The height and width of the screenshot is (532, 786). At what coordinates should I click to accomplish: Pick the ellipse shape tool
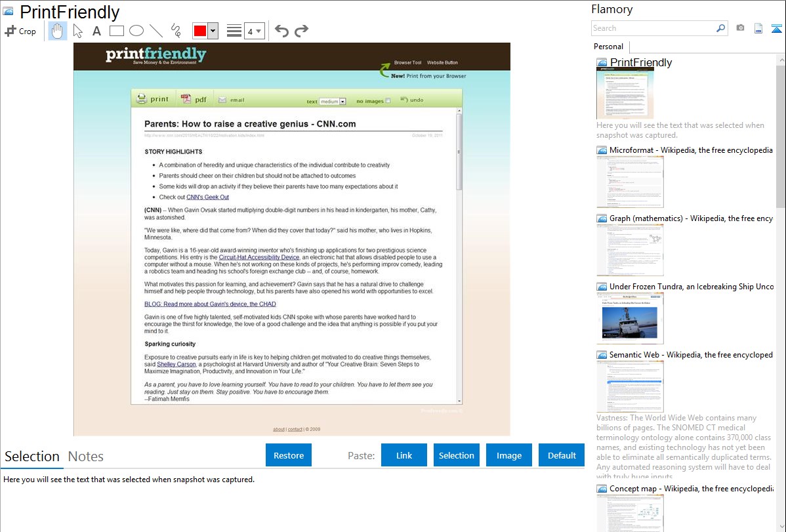[x=136, y=31]
